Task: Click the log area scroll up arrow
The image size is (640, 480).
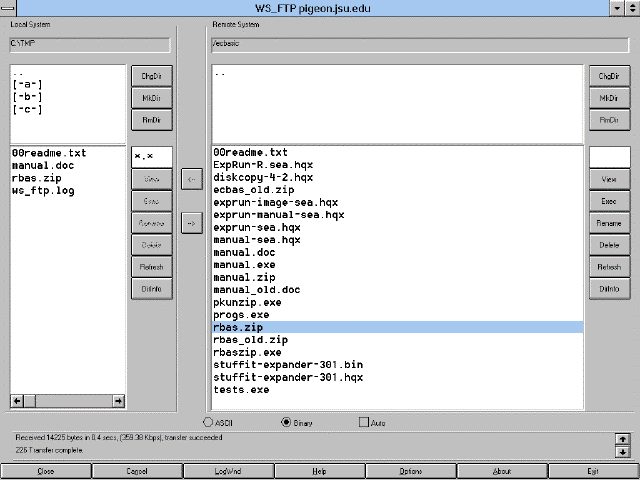Action: click(x=622, y=439)
